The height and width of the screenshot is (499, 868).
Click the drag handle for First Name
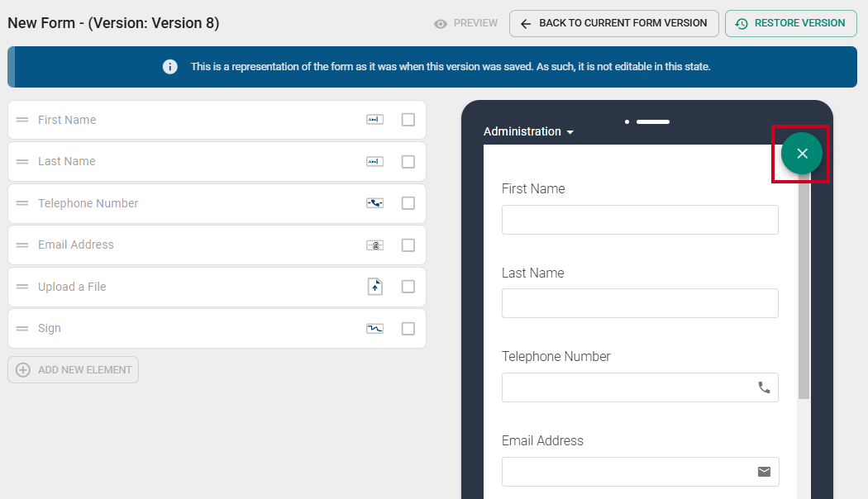pos(22,120)
